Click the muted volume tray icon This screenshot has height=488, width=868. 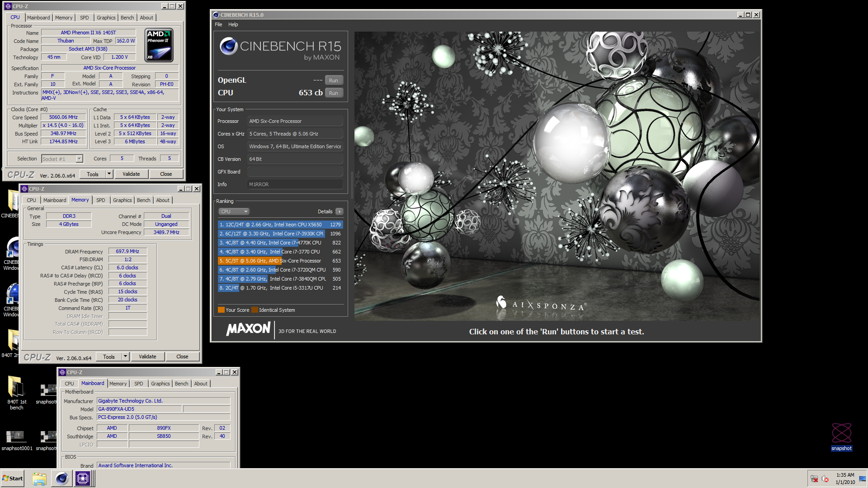[x=825, y=479]
